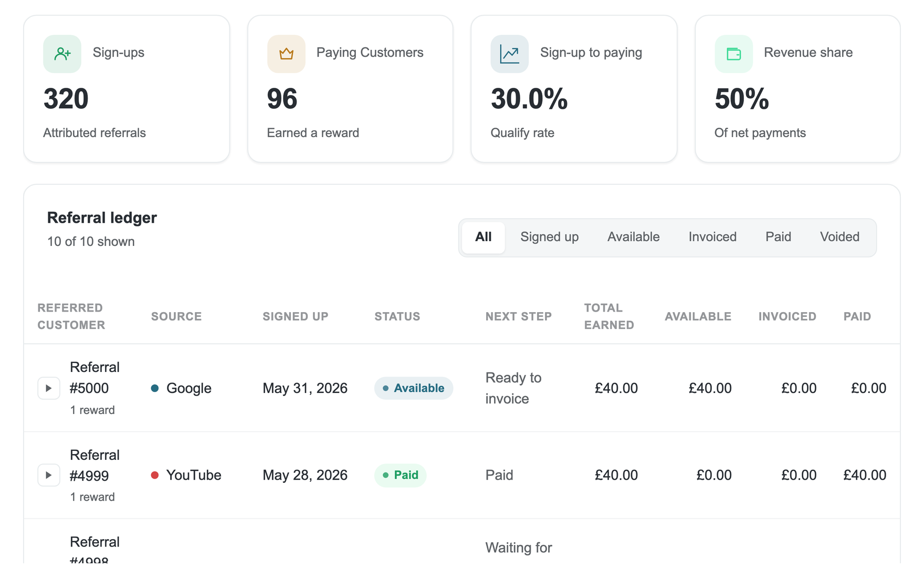The height and width of the screenshot is (578, 924).
Task: Click '1 reward' under Referral #5000
Action: pyautogui.click(x=92, y=410)
